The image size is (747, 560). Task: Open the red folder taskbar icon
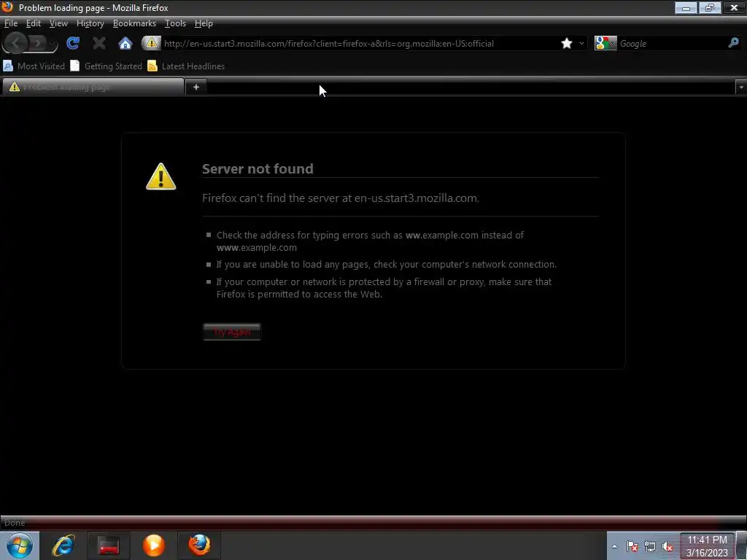click(x=109, y=545)
